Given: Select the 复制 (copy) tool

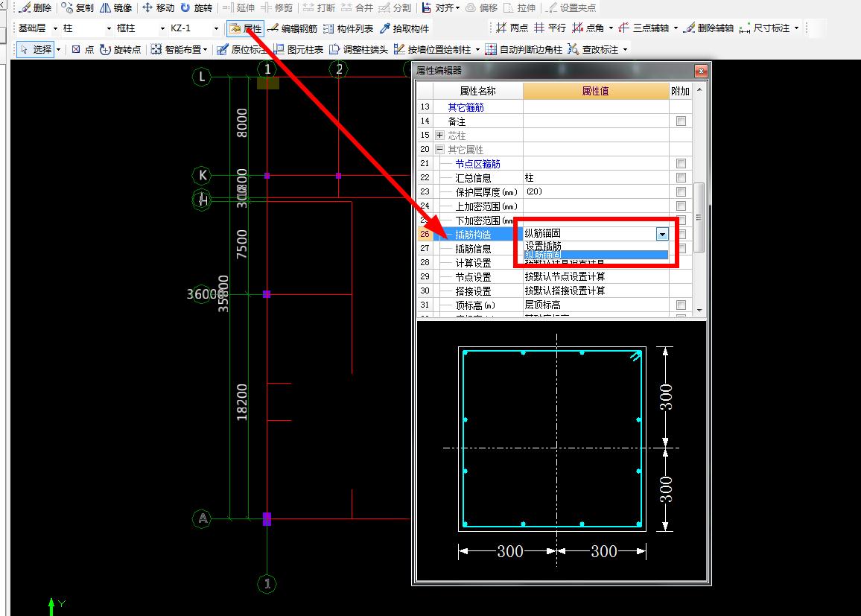Looking at the screenshot, I should click(x=77, y=7).
